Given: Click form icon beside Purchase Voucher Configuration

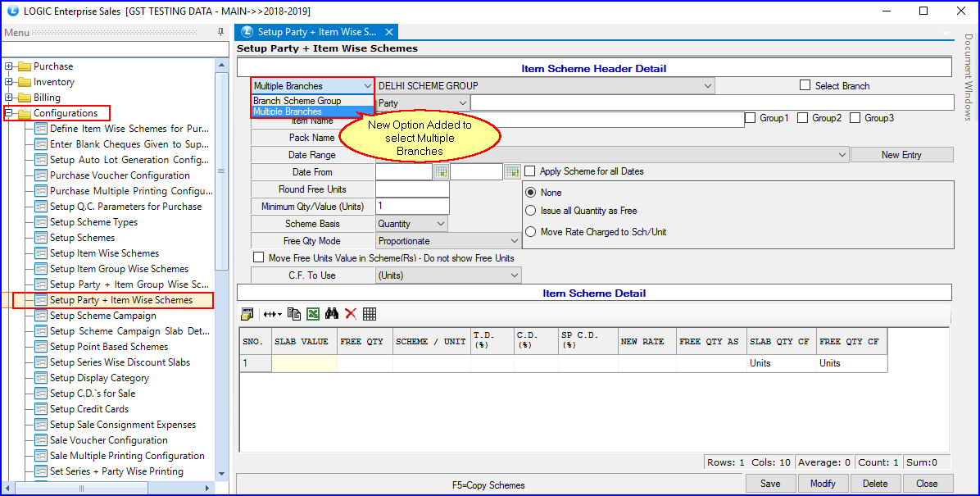Looking at the screenshot, I should click(41, 175).
